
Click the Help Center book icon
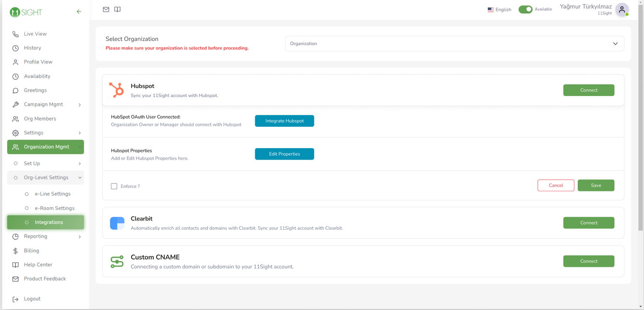pos(15,265)
